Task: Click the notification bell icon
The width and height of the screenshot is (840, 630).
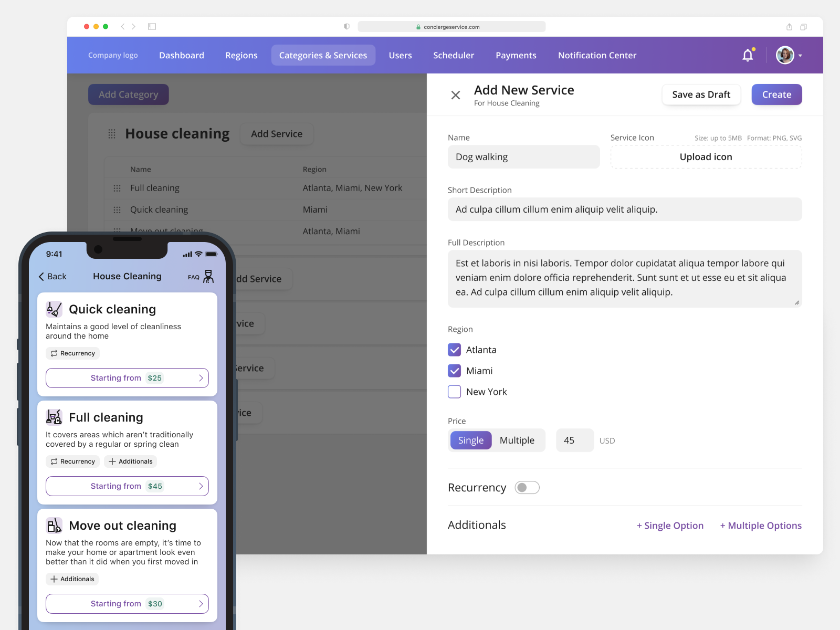Action: (x=748, y=55)
